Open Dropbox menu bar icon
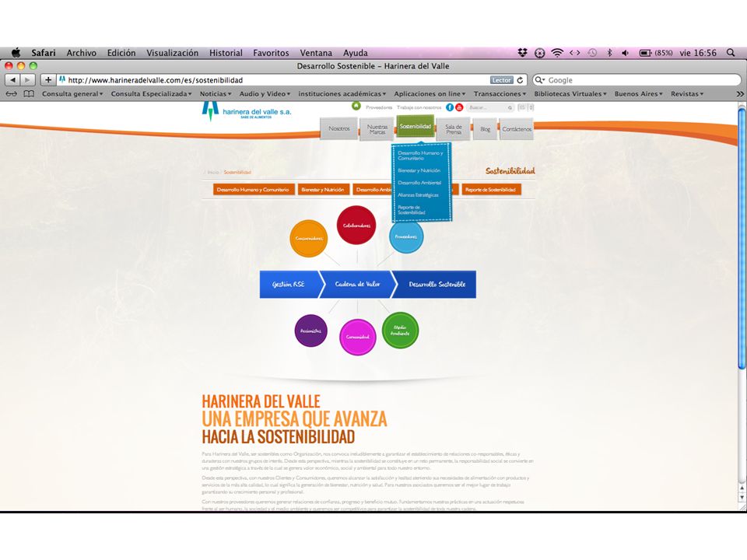 tap(523, 53)
